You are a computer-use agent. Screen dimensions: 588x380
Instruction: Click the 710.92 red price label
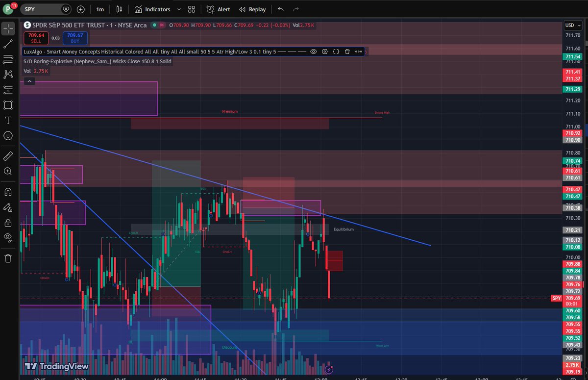click(x=572, y=133)
